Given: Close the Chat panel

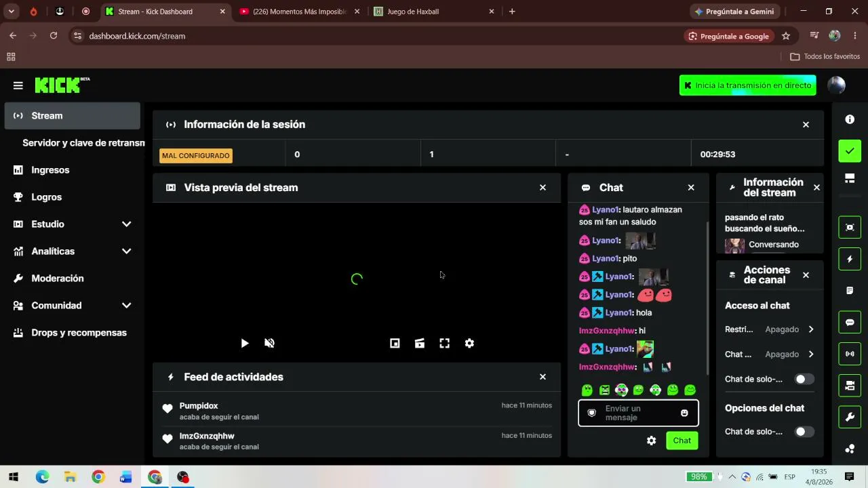Looking at the screenshot, I should 691,188.
